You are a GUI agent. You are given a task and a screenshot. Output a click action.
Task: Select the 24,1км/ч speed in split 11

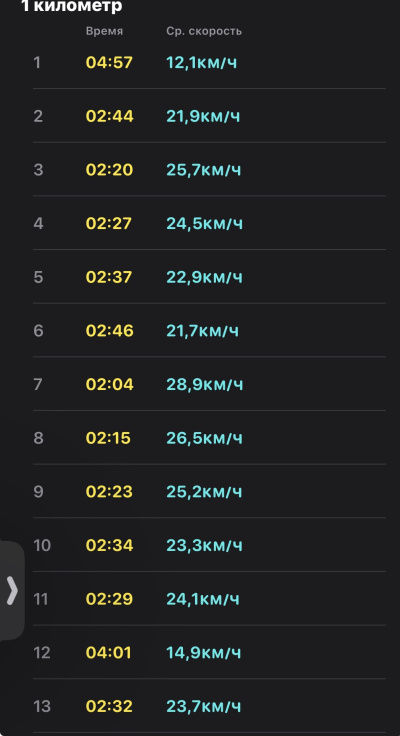(x=203, y=599)
